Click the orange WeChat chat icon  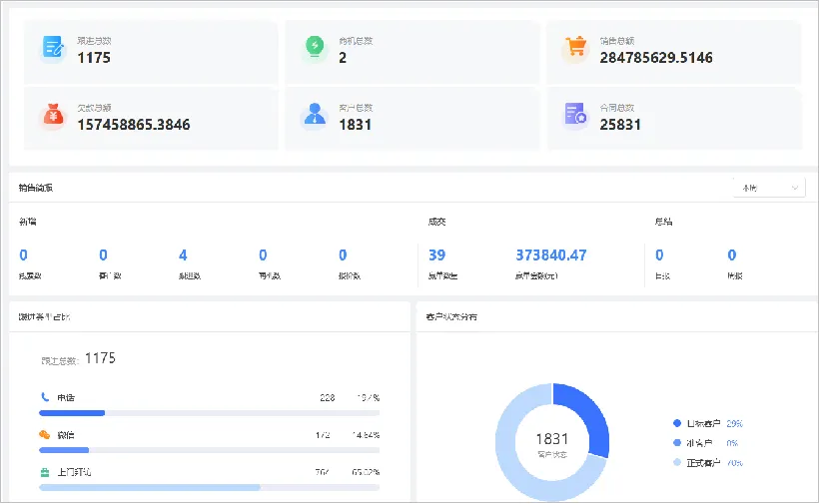[x=45, y=434]
